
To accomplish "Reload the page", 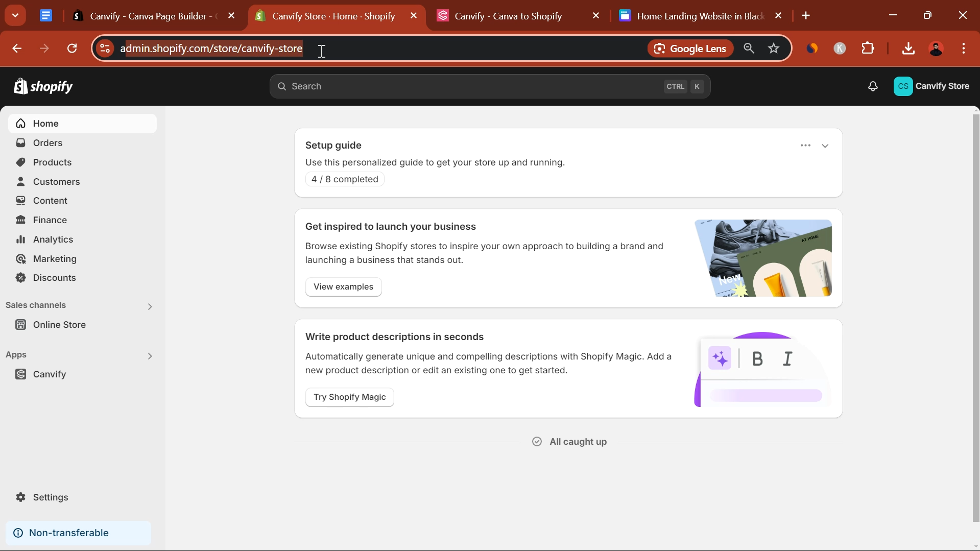I will click(72, 49).
